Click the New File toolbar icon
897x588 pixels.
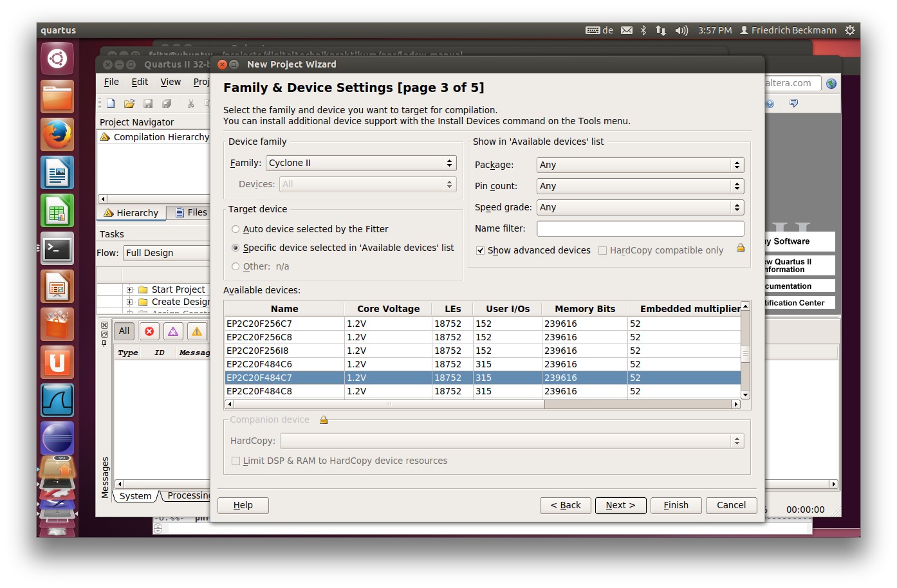point(111,104)
